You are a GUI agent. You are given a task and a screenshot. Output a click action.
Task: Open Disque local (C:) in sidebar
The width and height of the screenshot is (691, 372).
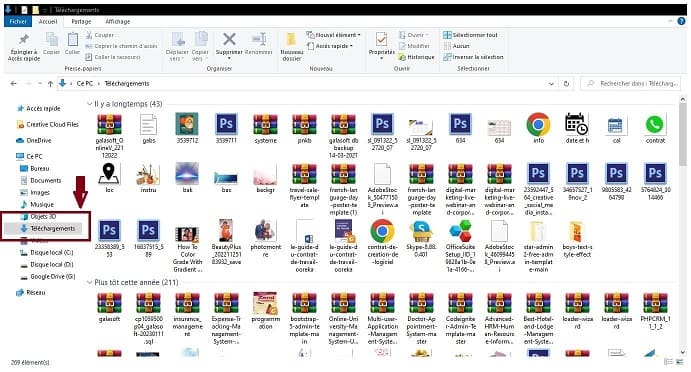pos(47,253)
